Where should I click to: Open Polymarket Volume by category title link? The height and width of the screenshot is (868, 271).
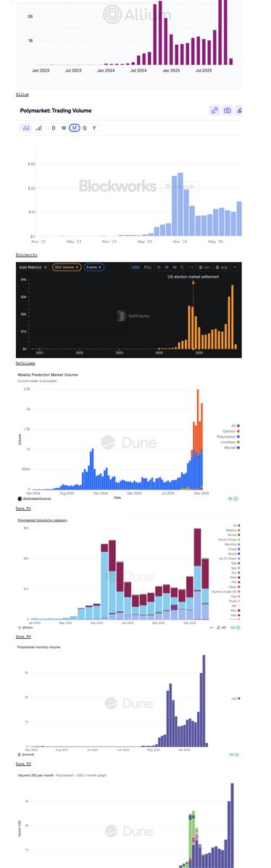click(43, 520)
